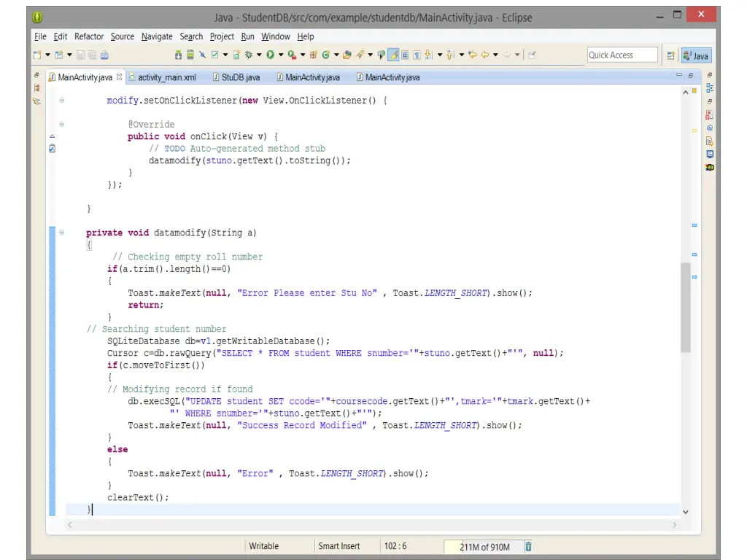Minimize the editor area button

coord(679,75)
